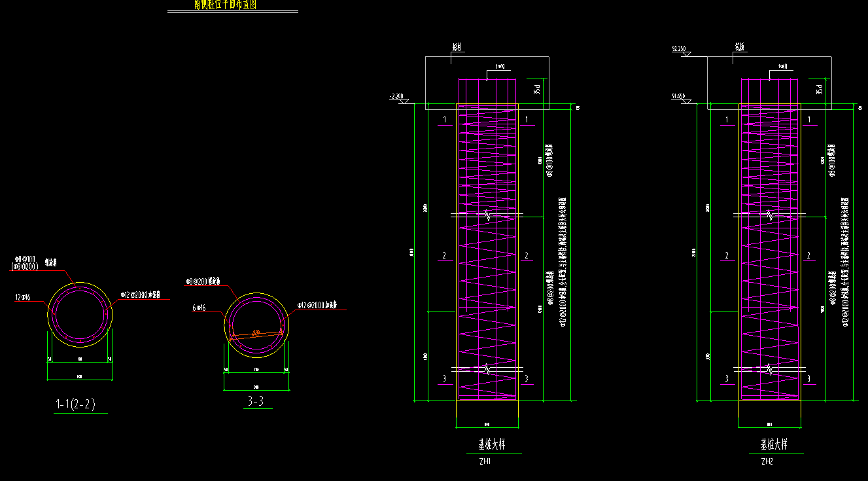Click the "Φ8@200" label of section 3-3
This screenshot has height=481, width=868.
(197, 282)
